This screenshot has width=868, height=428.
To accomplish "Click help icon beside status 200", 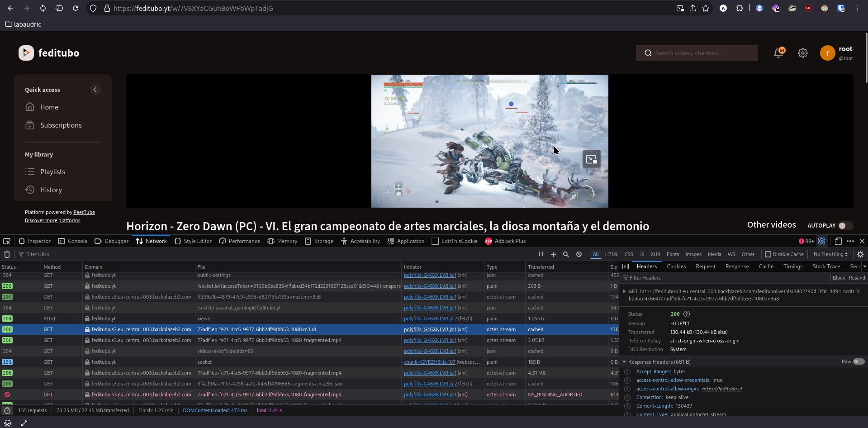I will click(687, 314).
